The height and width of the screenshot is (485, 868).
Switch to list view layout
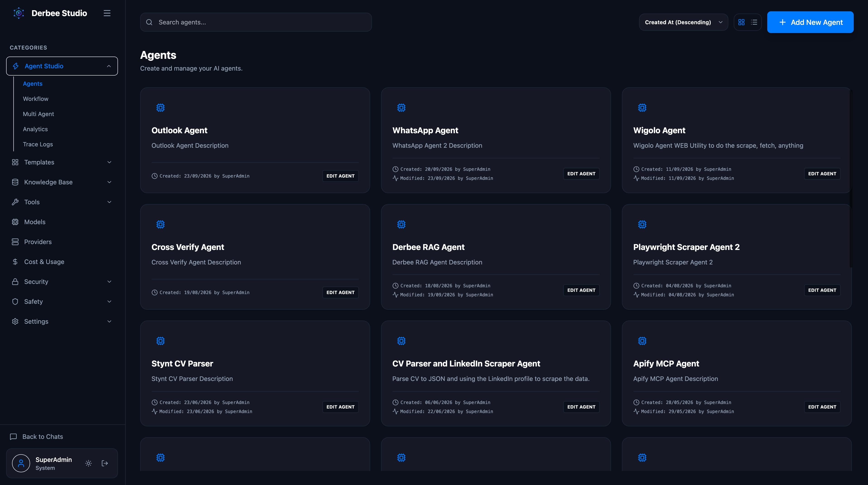[754, 22]
